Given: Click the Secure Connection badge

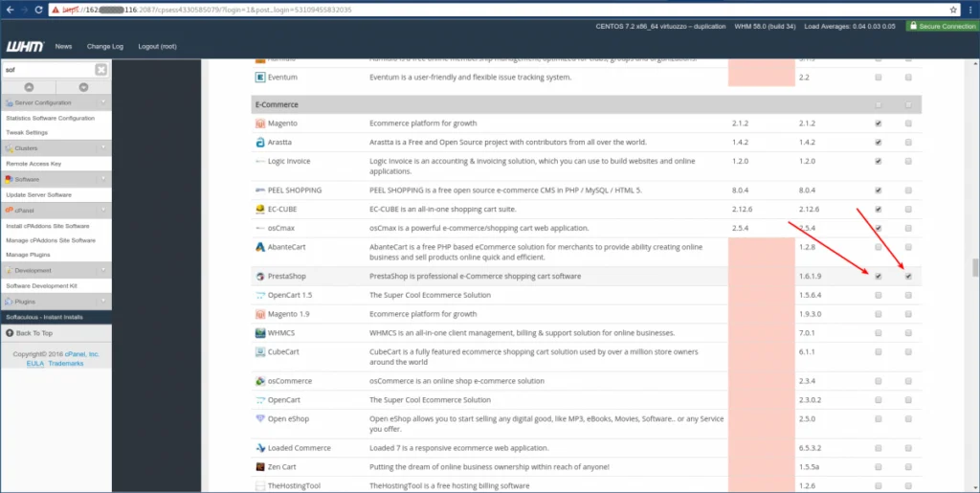Looking at the screenshot, I should [x=943, y=26].
